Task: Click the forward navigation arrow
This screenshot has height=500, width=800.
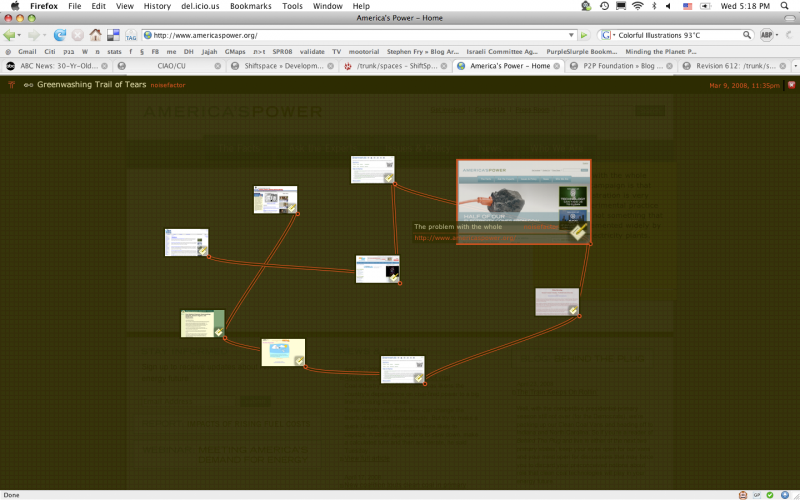Action: (33, 35)
